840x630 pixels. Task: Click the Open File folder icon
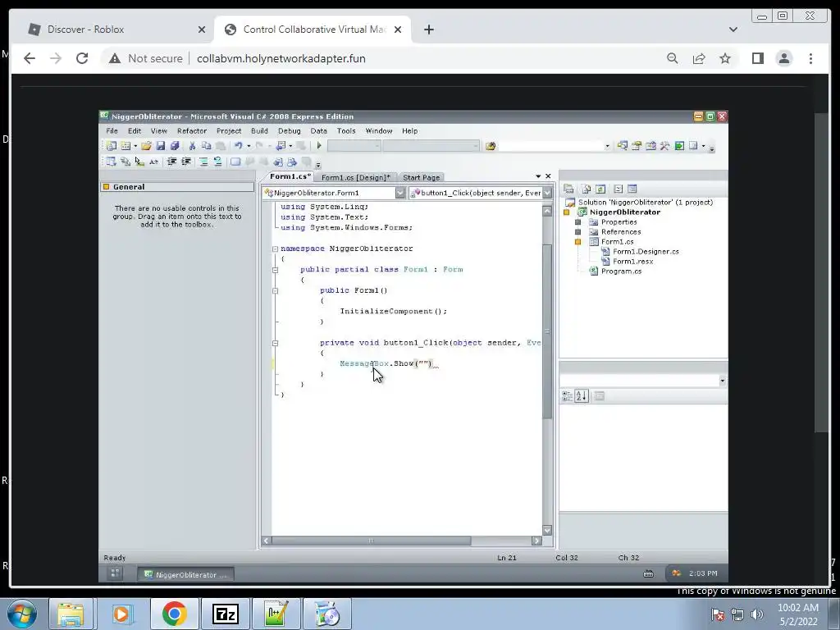146,146
